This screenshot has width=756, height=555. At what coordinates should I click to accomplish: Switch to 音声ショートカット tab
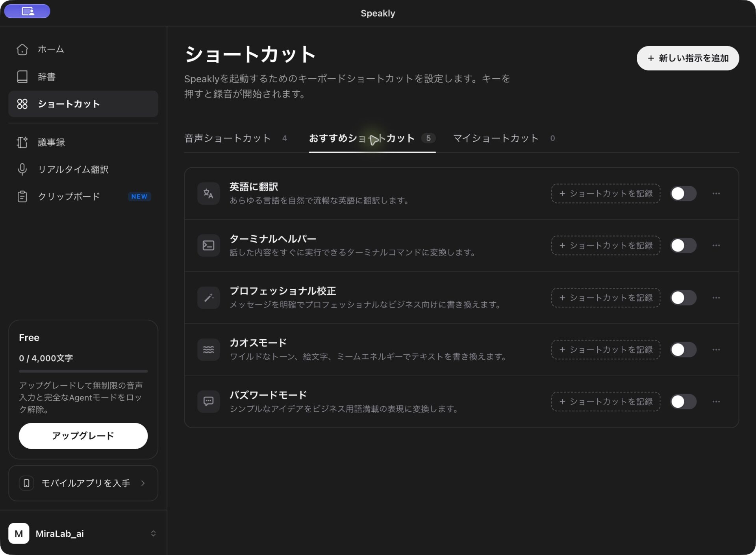pyautogui.click(x=235, y=138)
